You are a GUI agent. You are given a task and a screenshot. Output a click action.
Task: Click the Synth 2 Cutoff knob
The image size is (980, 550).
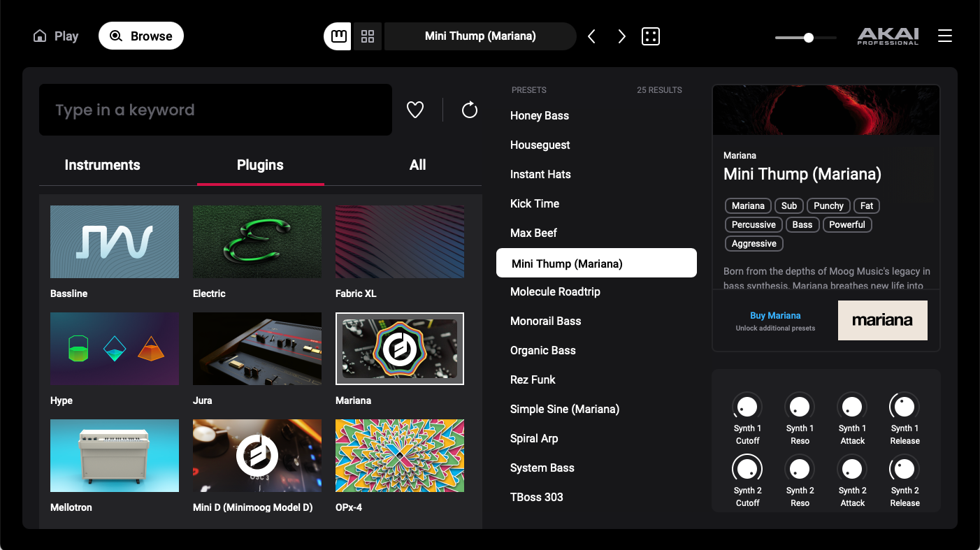[747, 468]
